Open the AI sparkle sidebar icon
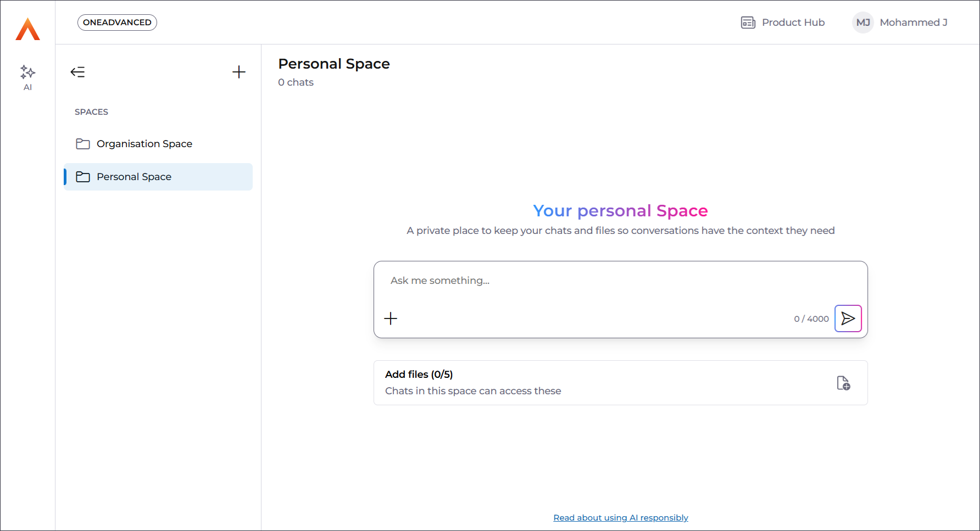Image resolution: width=980 pixels, height=531 pixels. pyautogui.click(x=27, y=77)
